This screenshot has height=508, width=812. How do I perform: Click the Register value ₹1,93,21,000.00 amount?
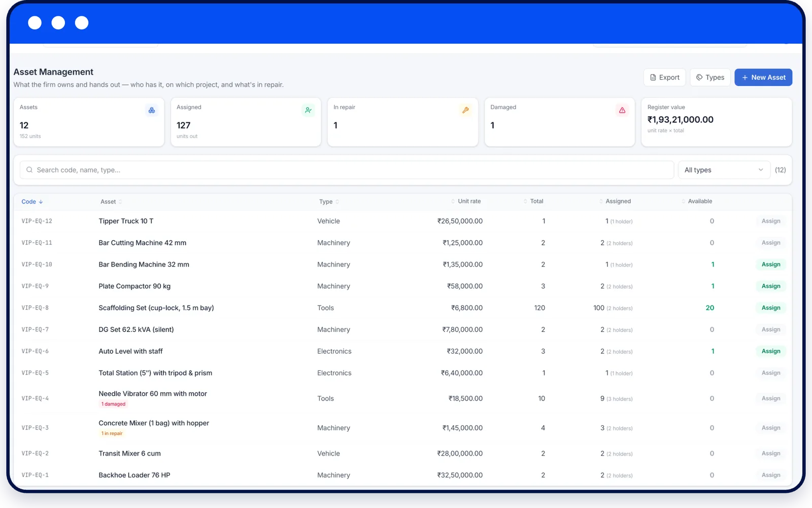pyautogui.click(x=680, y=120)
